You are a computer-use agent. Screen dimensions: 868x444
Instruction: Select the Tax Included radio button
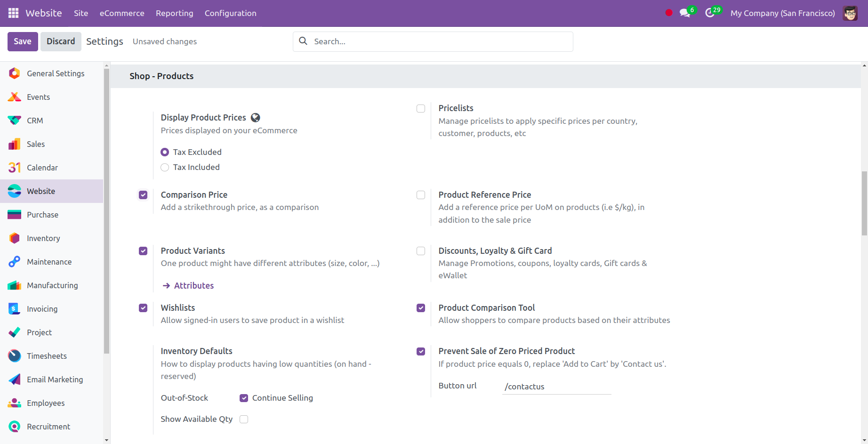point(164,167)
